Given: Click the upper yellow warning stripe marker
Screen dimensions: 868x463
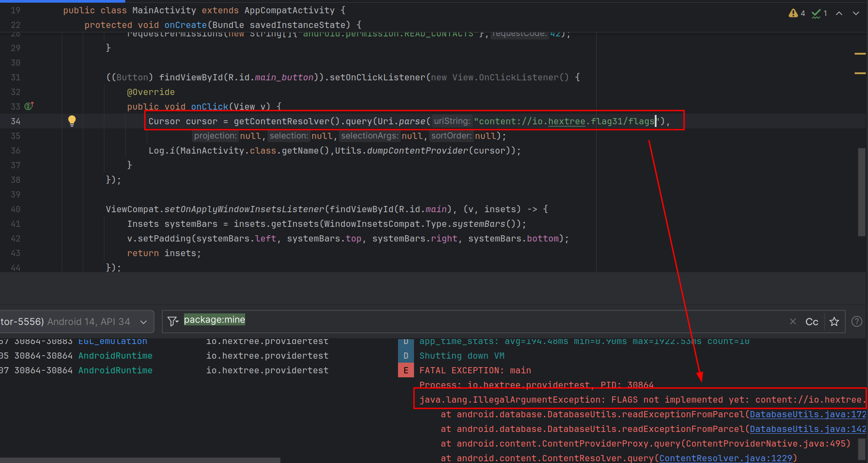Looking at the screenshot, I should (x=860, y=54).
